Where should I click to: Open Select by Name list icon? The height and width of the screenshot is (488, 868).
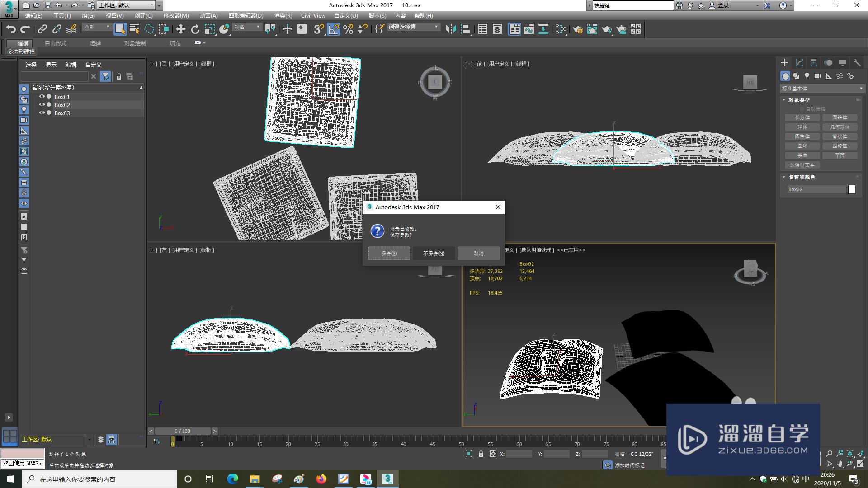134,29
